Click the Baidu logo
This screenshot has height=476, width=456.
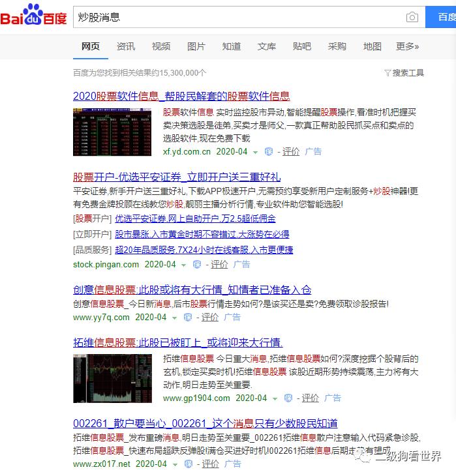(33, 14)
